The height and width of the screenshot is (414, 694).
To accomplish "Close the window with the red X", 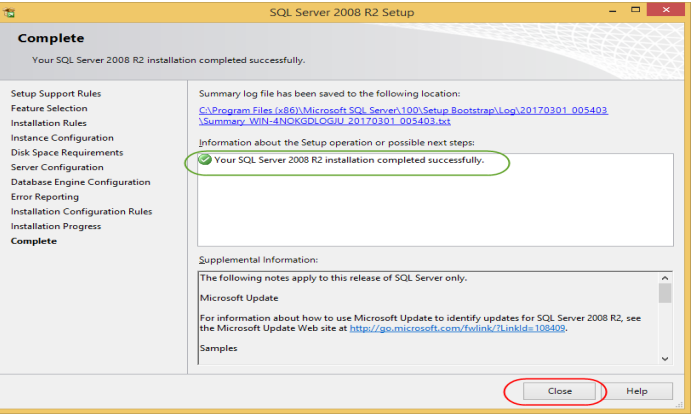I will pos(666,9).
